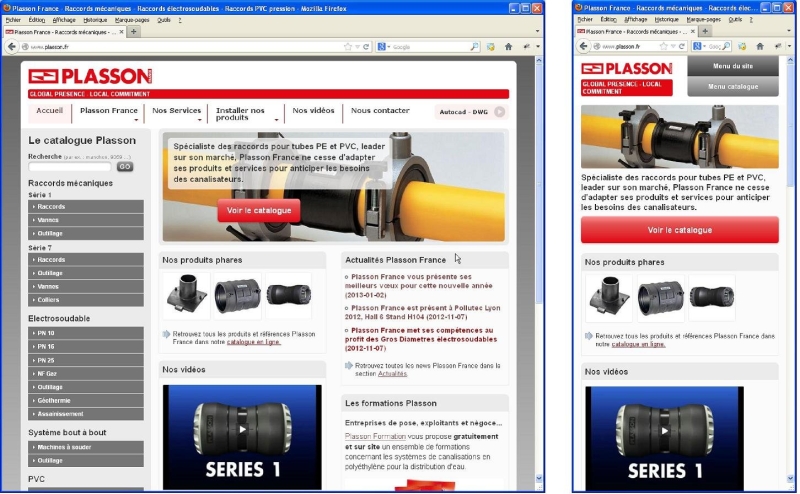Click catalogue Recherche input field
Screen dimensions: 800x494
[70, 167]
